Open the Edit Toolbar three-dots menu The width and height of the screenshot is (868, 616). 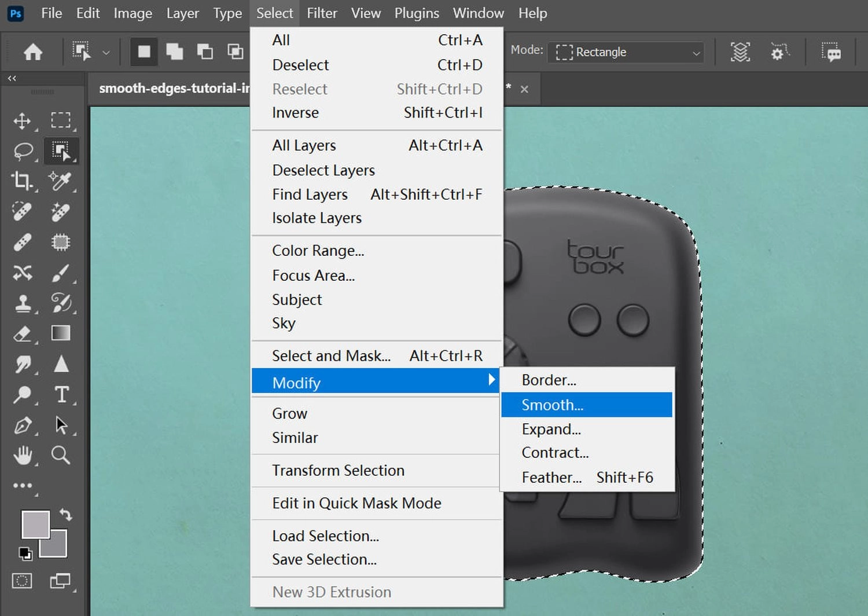pos(23,486)
